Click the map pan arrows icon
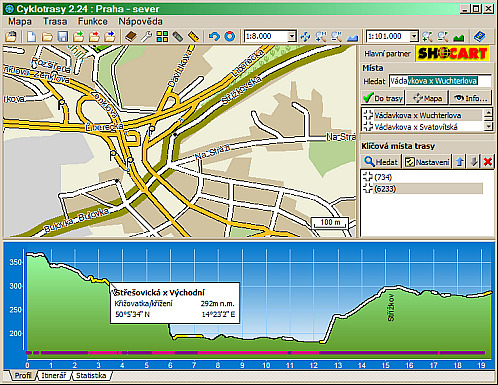 coord(305,36)
